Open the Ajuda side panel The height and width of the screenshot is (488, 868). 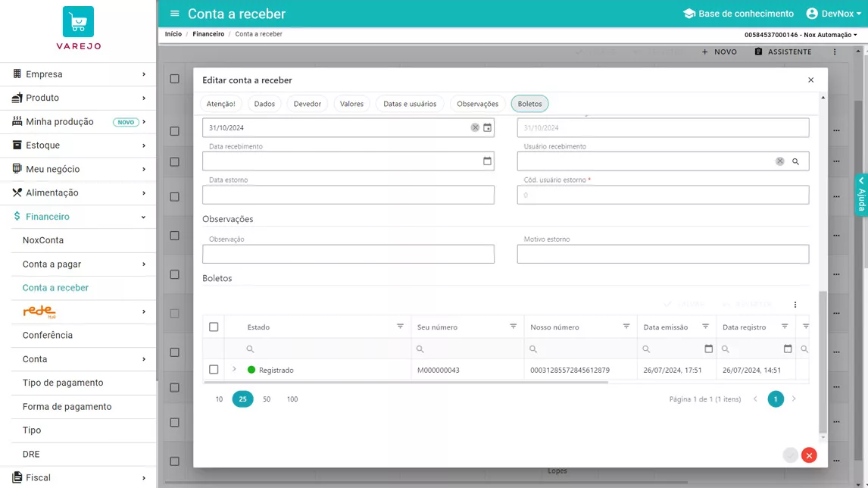[861, 195]
